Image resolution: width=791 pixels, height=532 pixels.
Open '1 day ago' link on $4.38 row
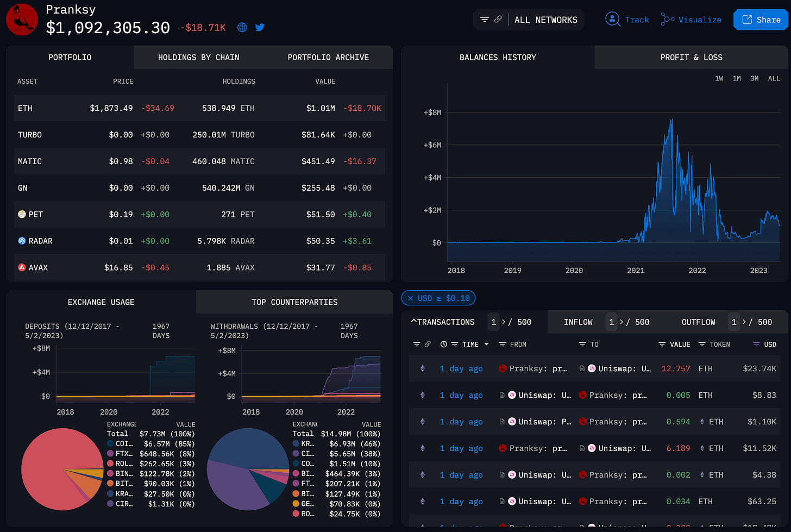pyautogui.click(x=461, y=475)
